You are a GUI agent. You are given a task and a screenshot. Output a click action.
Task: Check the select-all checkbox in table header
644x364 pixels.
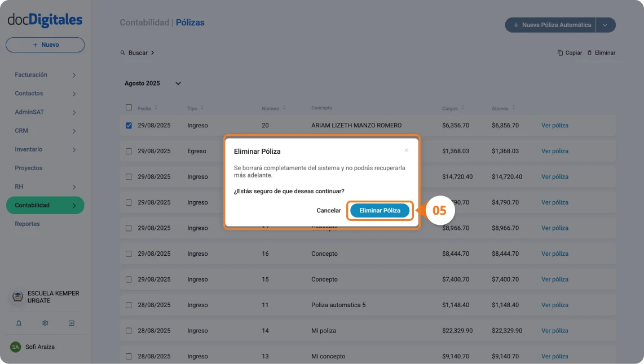click(x=128, y=108)
